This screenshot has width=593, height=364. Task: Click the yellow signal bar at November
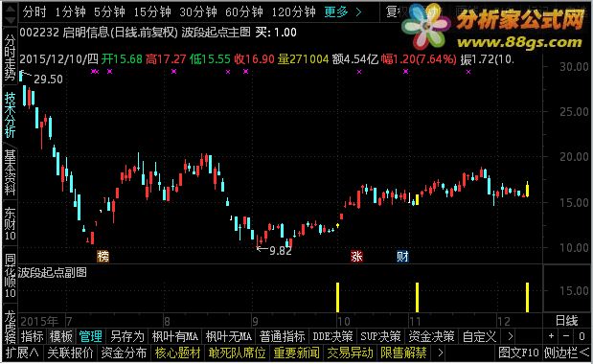tap(417, 297)
